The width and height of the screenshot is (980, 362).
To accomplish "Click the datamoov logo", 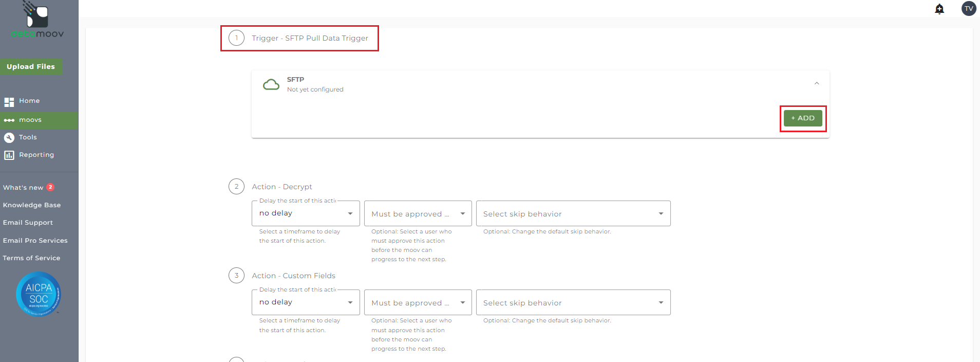I will [x=37, y=21].
